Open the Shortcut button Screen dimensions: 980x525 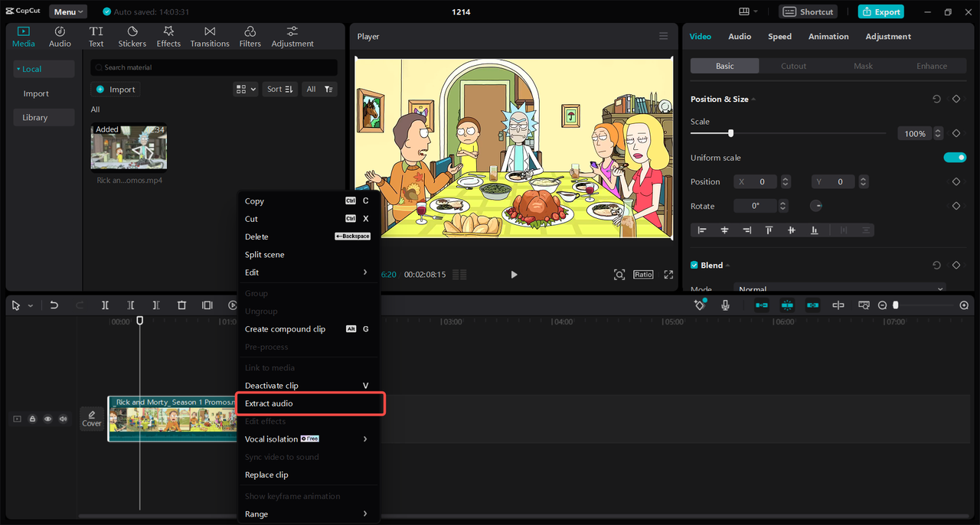tap(808, 11)
